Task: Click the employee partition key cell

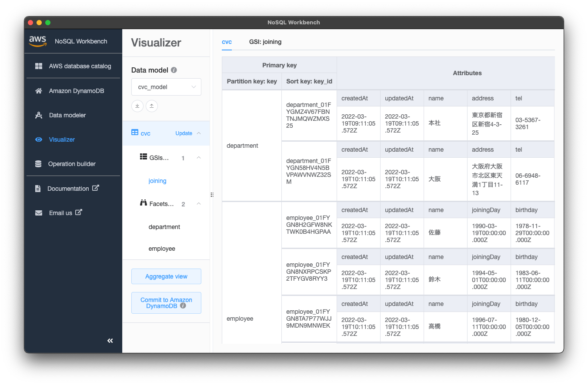Action: click(252, 273)
